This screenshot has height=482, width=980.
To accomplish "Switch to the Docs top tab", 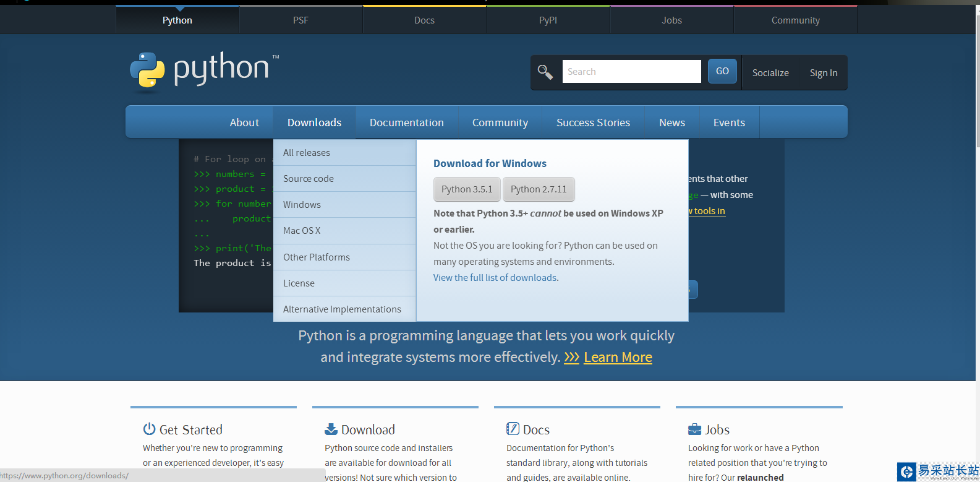I will 424,20.
